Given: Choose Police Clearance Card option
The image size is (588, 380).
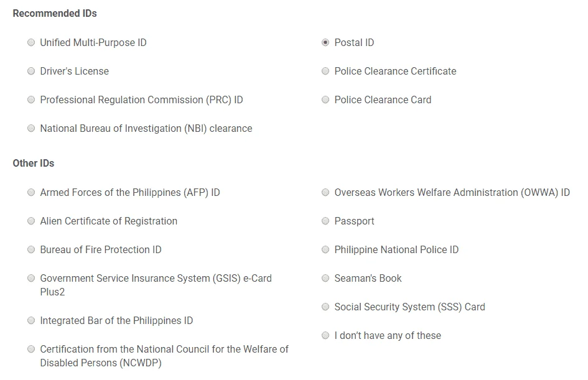Looking at the screenshot, I should (325, 100).
